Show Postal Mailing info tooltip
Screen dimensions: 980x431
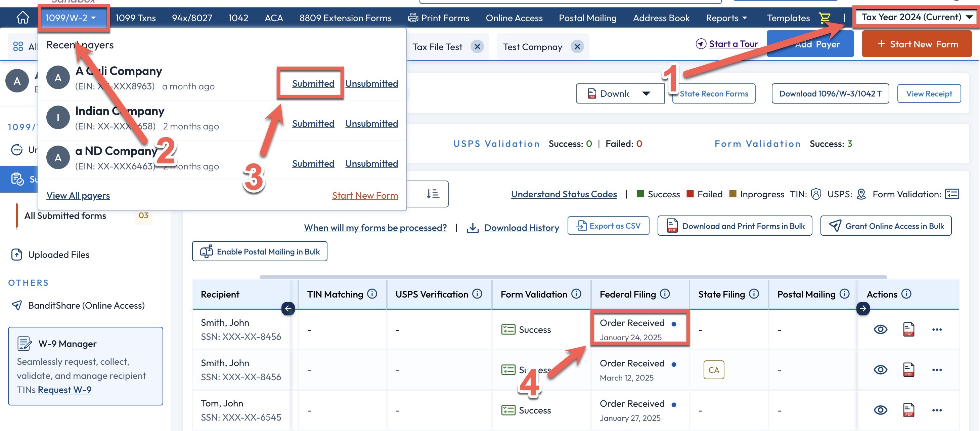click(845, 294)
